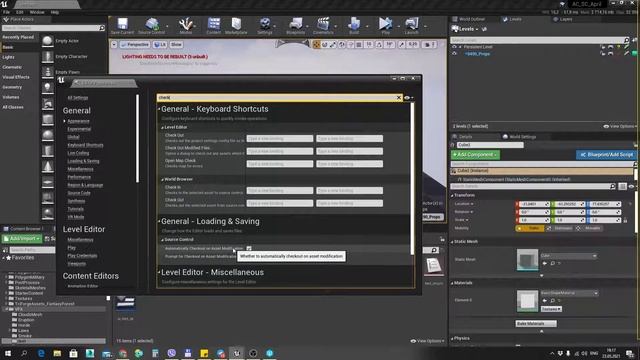Image resolution: width=640 pixels, height=360 pixels.
Task: Click the Play toolbar icon
Action: [385, 24]
